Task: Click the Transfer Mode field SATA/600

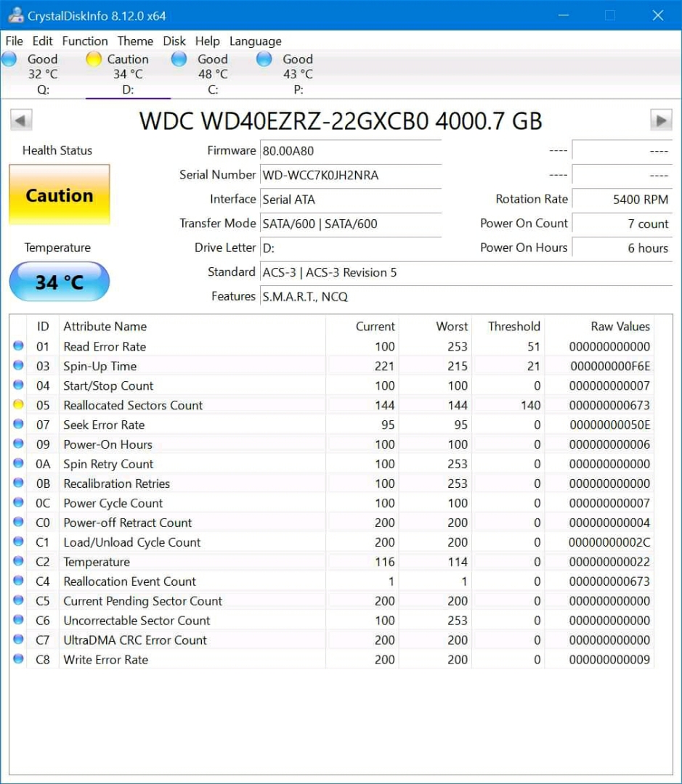Action: [350, 224]
